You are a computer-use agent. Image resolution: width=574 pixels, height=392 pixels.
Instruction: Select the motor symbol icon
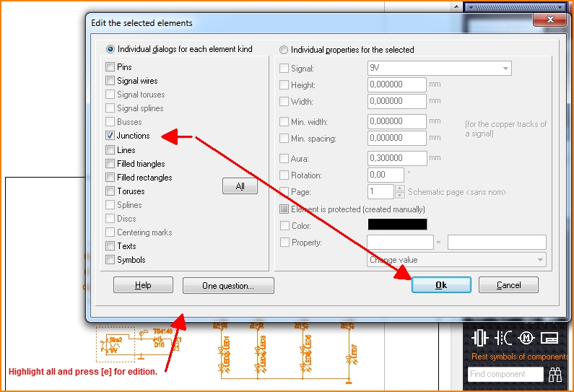pyautogui.click(x=526, y=338)
